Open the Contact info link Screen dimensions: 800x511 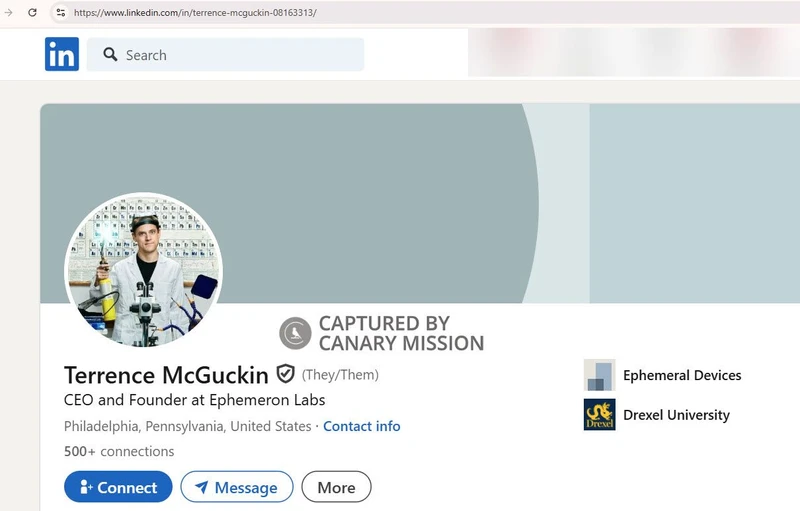pyautogui.click(x=362, y=426)
